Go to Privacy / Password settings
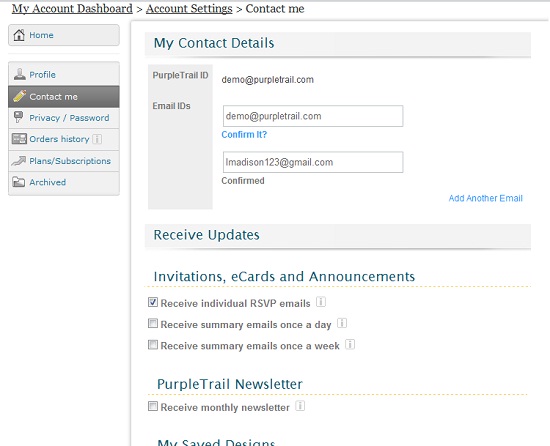Image resolution: width=550 pixels, height=446 pixels. pos(64,118)
